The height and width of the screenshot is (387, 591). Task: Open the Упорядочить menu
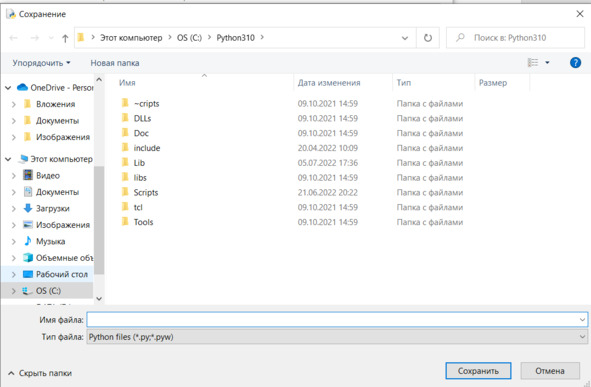[x=41, y=63]
